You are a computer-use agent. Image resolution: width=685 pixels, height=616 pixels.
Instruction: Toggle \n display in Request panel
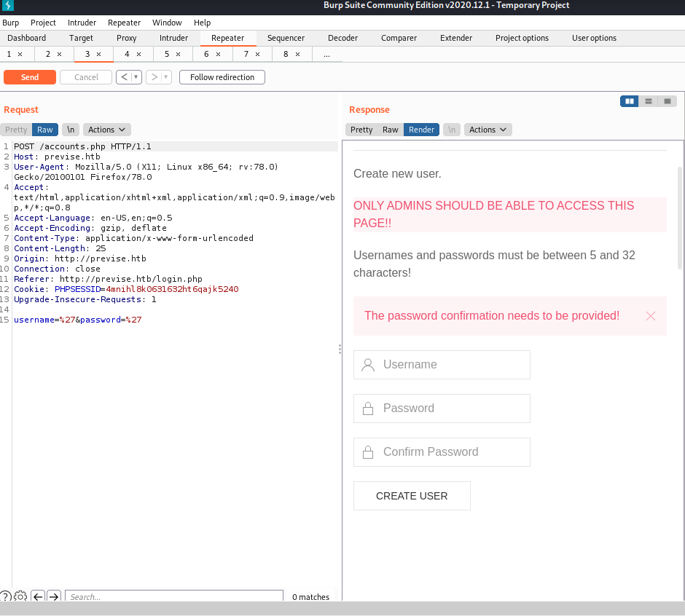click(x=71, y=130)
